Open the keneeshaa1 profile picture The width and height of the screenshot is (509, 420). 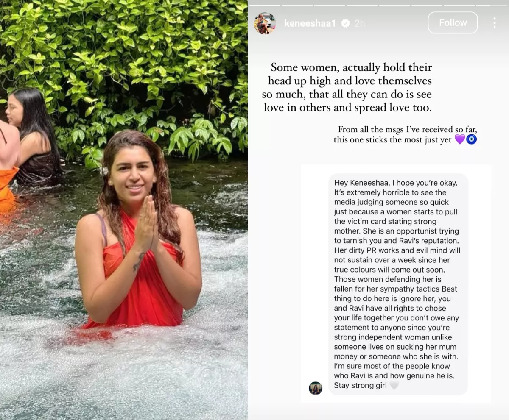[265, 23]
